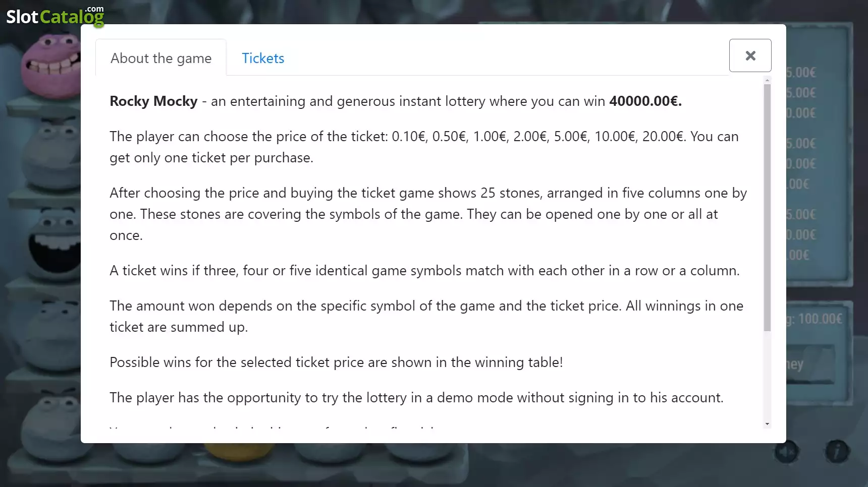Click the SlotCatalog.com logo
The image size is (868, 487).
pos(55,16)
